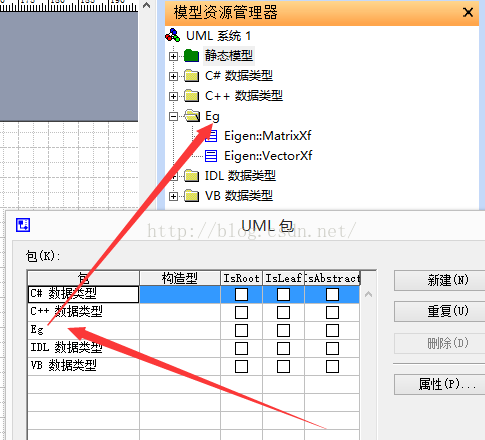485x440 pixels.
Task: Toggle IsAbstract checkbox for Eg row
Action: [x=332, y=331]
